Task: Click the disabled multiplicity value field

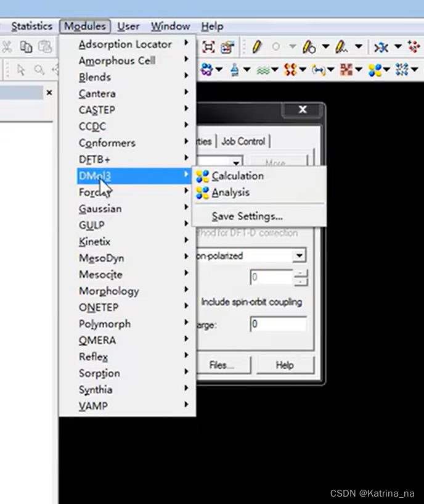Action: 272,277
